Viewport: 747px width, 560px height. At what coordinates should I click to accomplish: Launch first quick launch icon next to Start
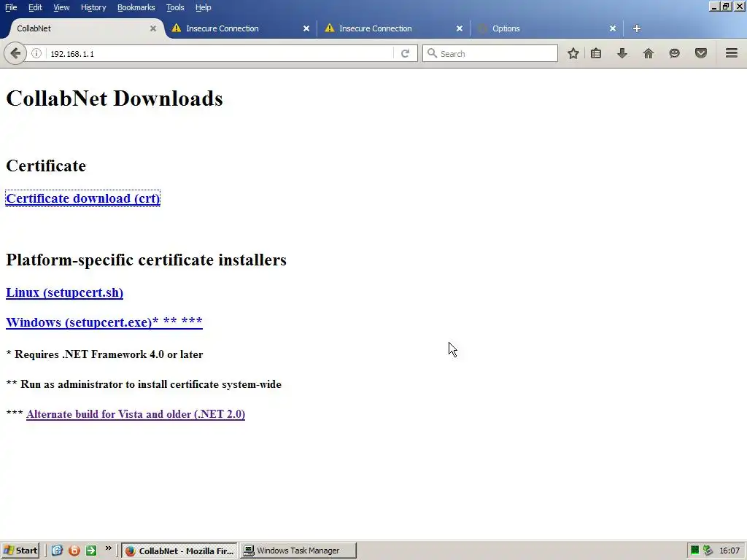point(57,551)
